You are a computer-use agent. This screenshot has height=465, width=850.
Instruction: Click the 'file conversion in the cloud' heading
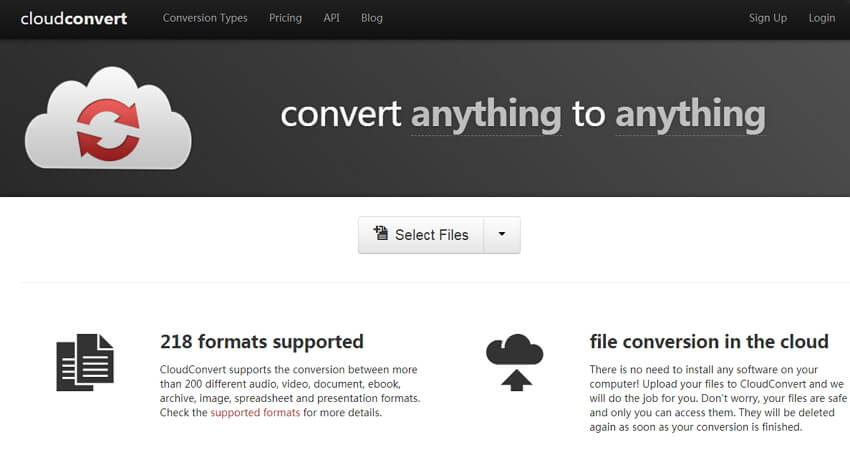click(x=709, y=342)
